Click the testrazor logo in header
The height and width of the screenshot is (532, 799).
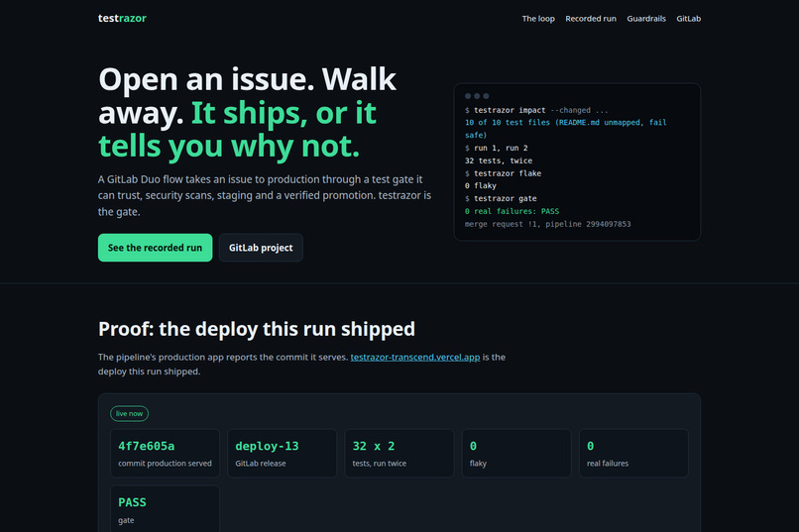122,18
